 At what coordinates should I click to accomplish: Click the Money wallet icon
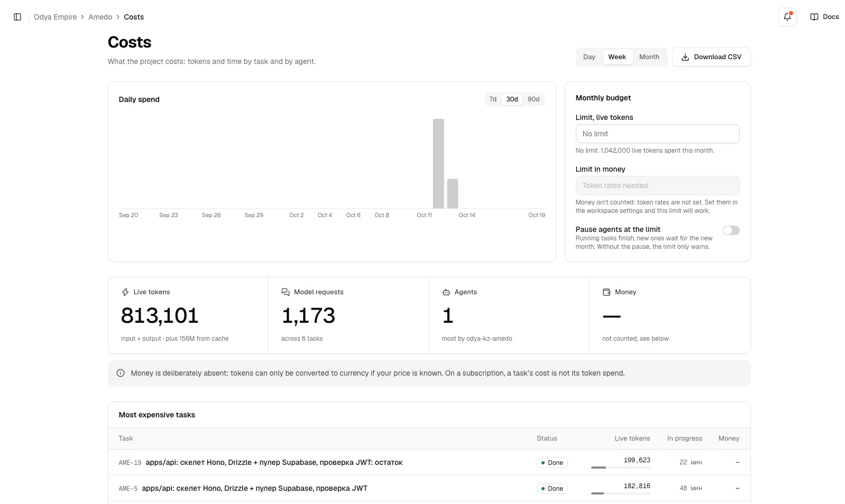(607, 292)
